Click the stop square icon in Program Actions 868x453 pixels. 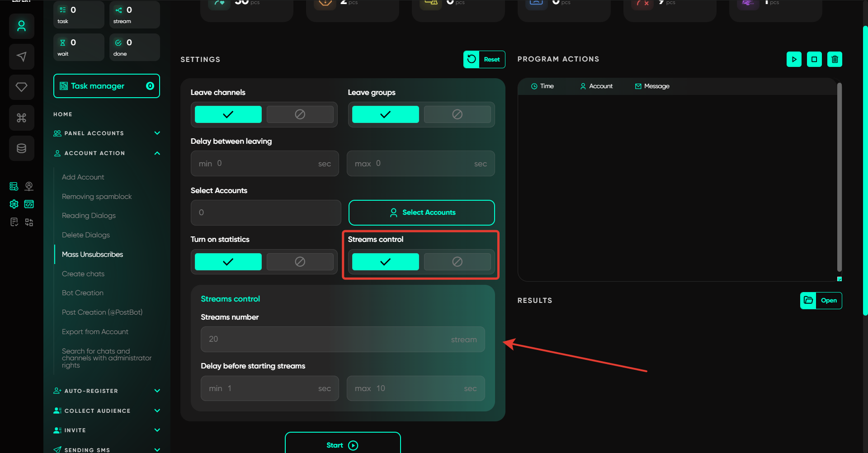tap(814, 59)
